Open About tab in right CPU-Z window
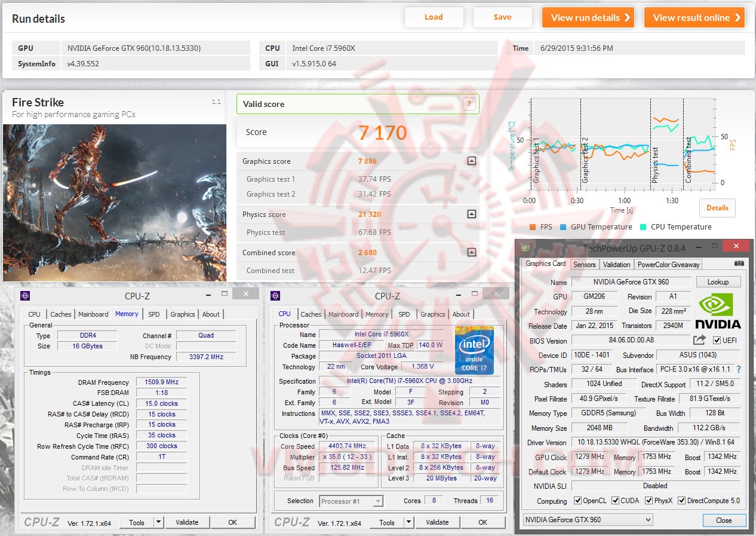 [461, 314]
